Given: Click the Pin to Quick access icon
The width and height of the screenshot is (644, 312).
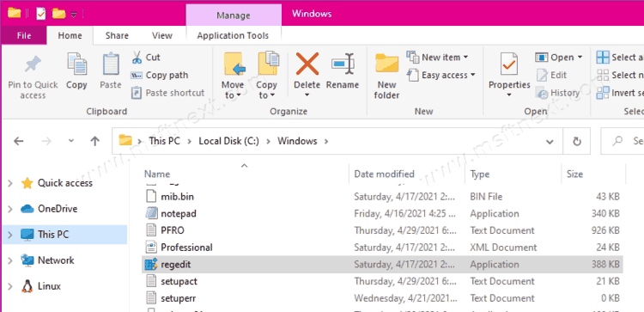Looking at the screenshot, I should (33, 64).
